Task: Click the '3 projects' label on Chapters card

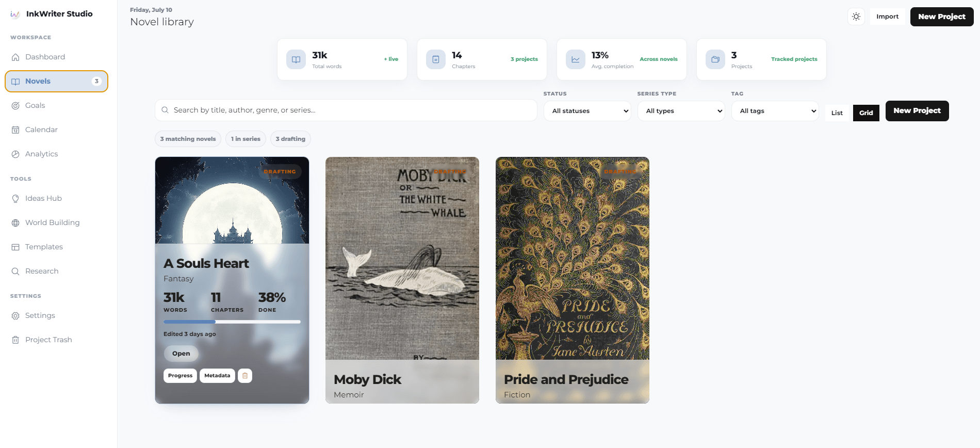Action: click(524, 59)
